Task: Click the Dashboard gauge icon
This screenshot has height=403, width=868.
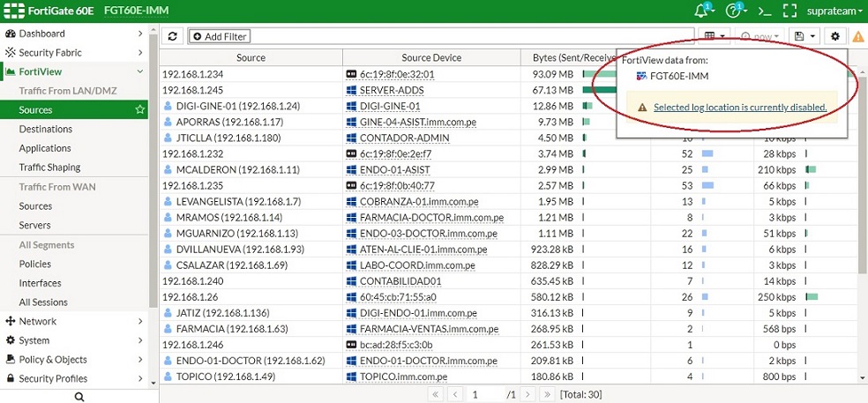Action: 10,34
